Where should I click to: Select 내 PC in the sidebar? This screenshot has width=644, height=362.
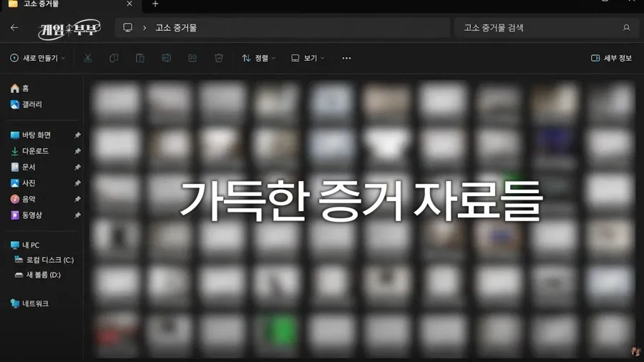tap(25, 245)
